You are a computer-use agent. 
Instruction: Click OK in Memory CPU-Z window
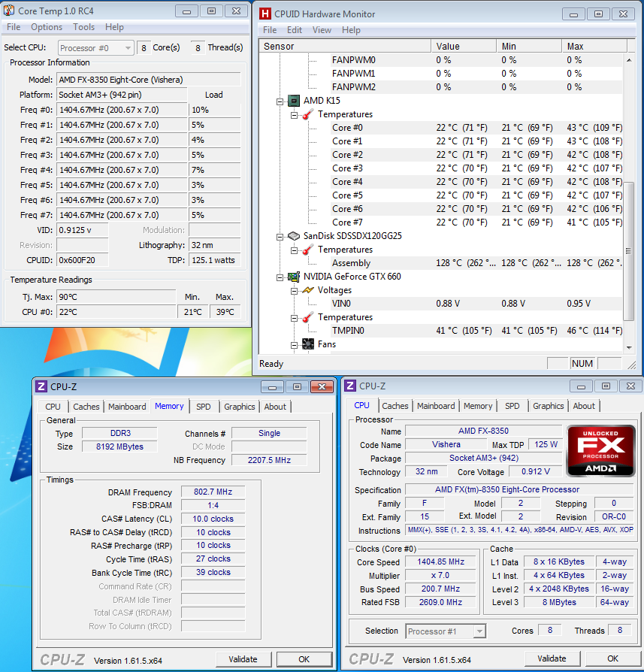tap(304, 659)
